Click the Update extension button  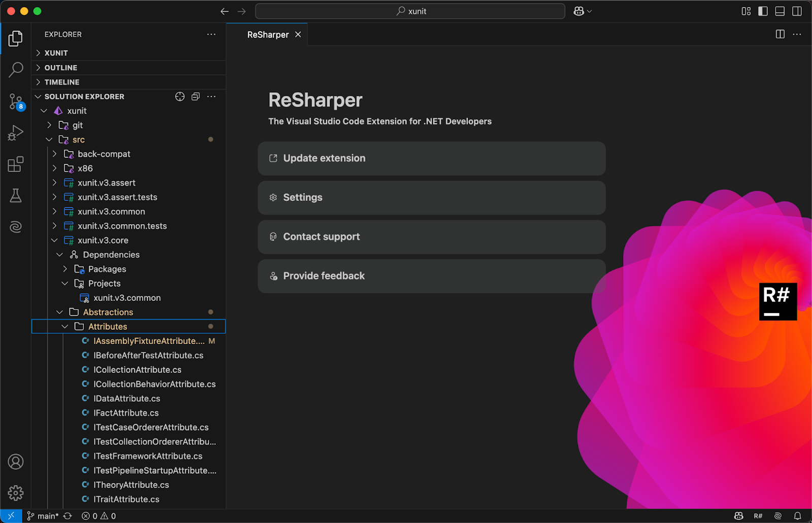(431, 158)
